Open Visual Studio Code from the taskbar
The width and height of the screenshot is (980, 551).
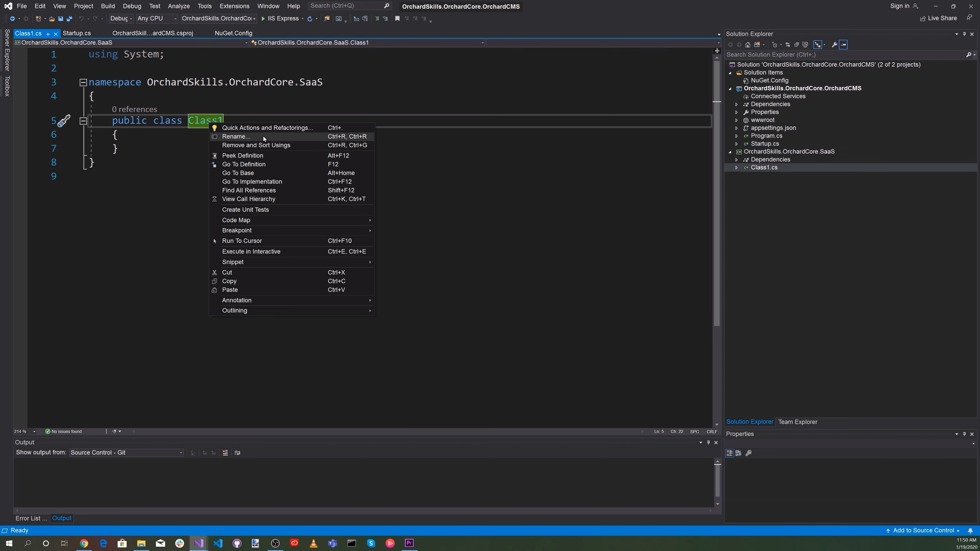tap(218, 543)
